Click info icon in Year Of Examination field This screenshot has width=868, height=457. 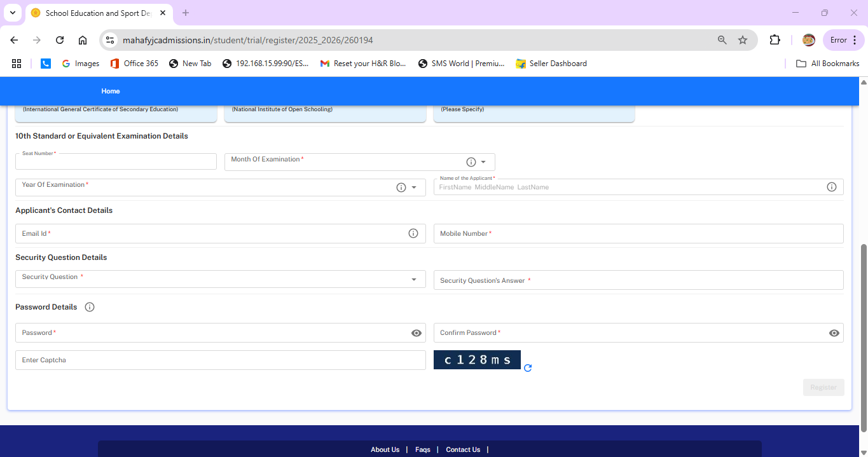coord(401,188)
